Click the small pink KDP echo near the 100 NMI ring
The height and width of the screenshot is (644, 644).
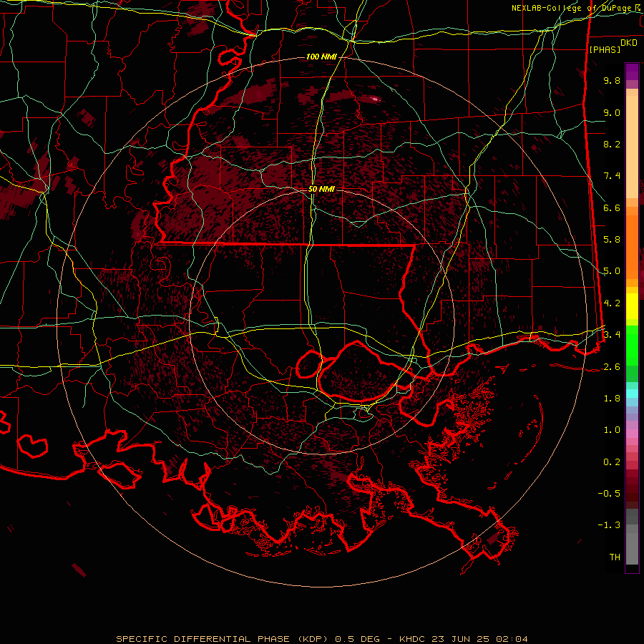tap(376, 99)
